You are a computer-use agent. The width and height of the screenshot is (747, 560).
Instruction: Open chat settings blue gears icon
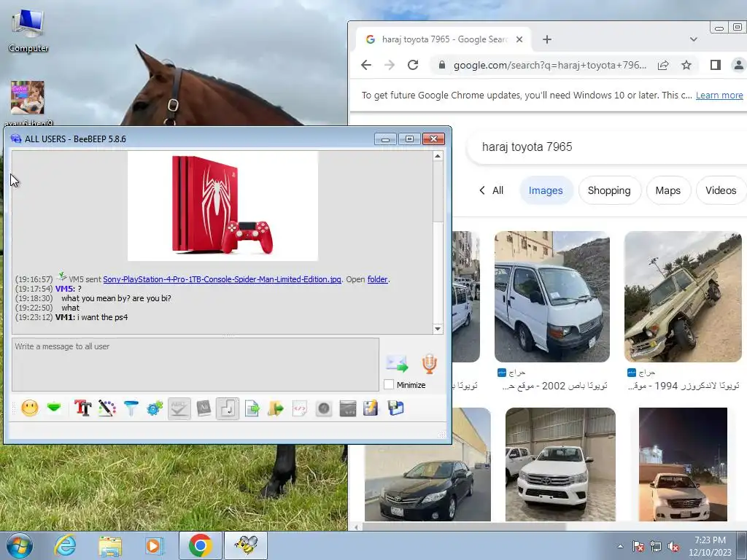click(155, 408)
